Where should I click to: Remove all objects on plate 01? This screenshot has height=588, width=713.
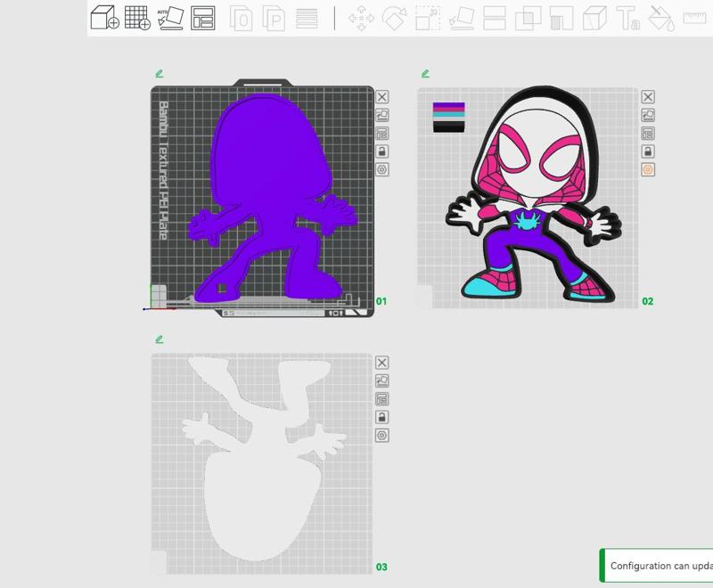point(382,97)
